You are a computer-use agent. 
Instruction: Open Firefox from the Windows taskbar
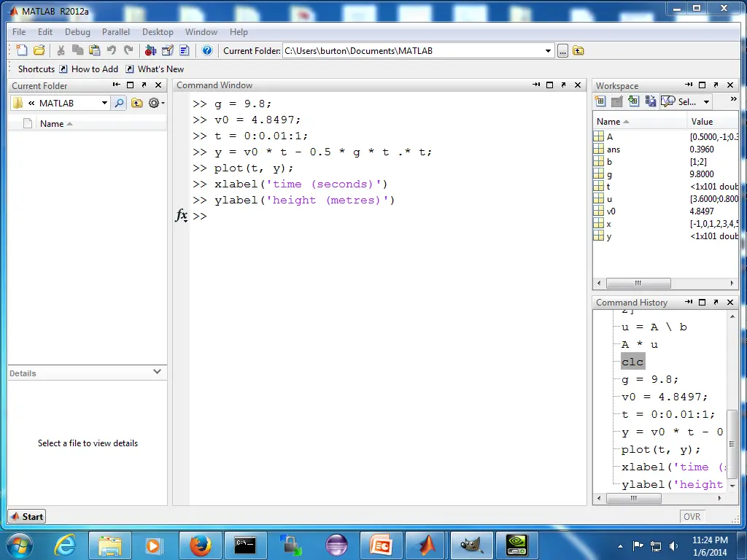pyautogui.click(x=201, y=545)
